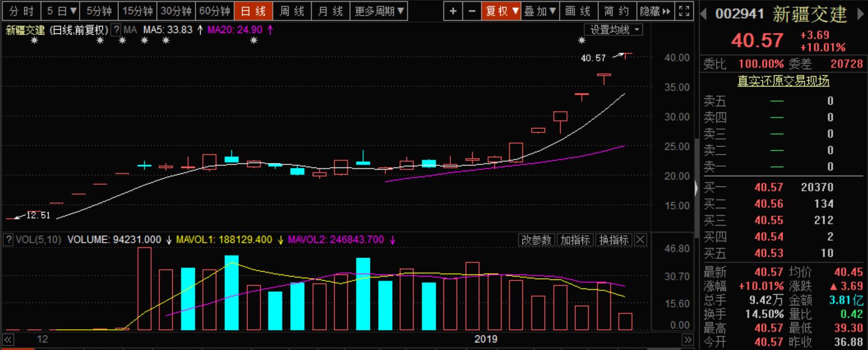Toggle the 隐藏 hide side panel button
Viewport: 868px width, 350px height.
coord(655,11)
